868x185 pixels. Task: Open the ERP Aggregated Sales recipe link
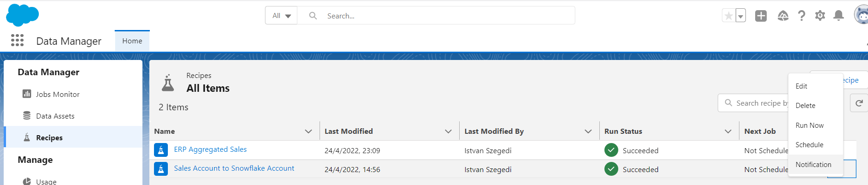click(210, 149)
